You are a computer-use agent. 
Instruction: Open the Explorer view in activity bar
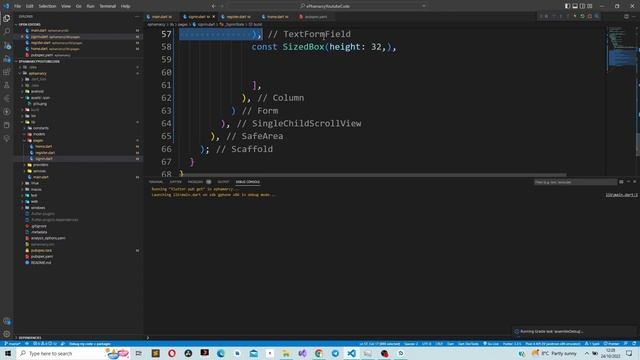click(x=7, y=18)
